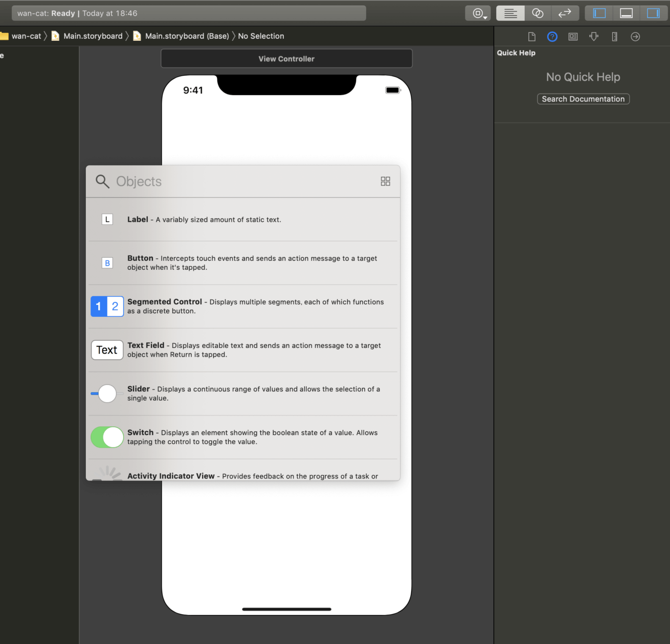Open the Library button in toolbar
Screen dimensions: 670x644
click(x=478, y=13)
